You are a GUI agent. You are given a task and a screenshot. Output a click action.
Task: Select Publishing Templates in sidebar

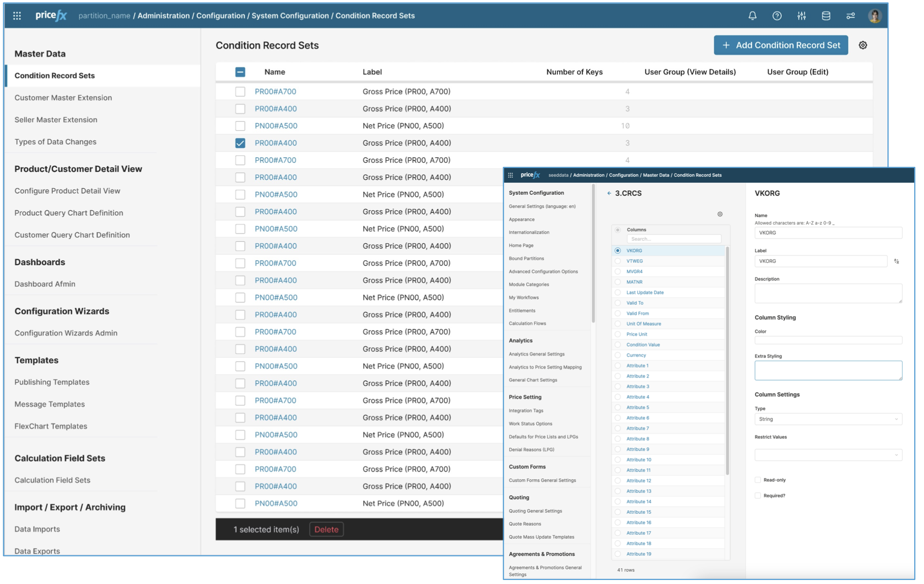pos(52,382)
